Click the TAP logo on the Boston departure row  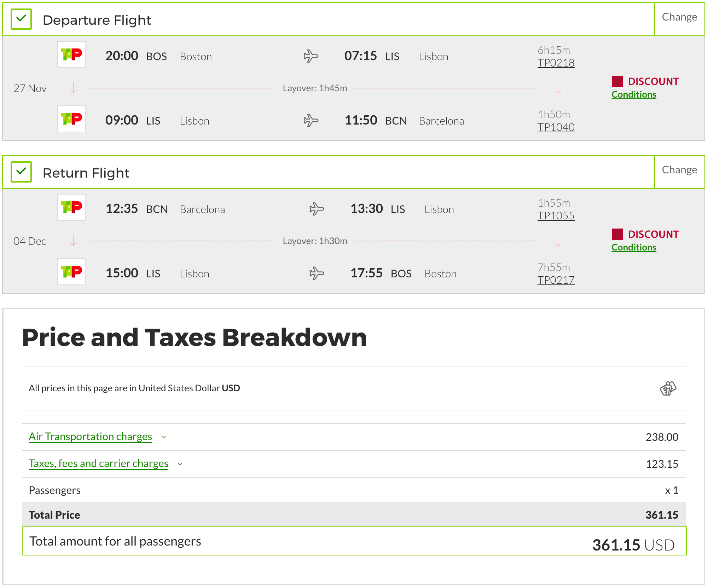[71, 54]
